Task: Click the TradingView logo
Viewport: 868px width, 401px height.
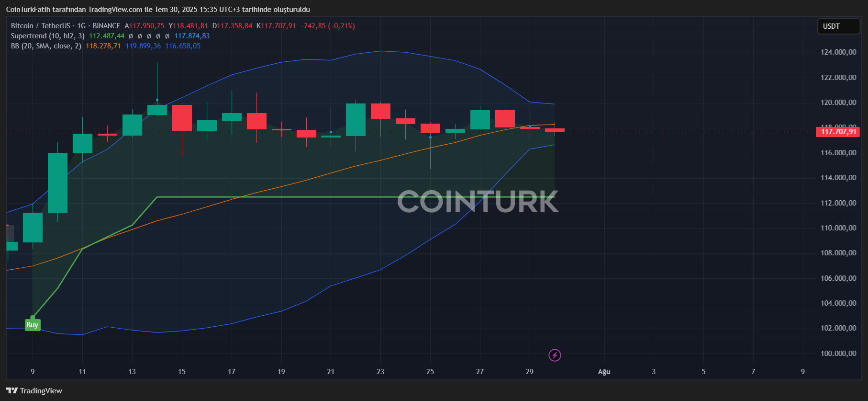Action: tap(12, 390)
